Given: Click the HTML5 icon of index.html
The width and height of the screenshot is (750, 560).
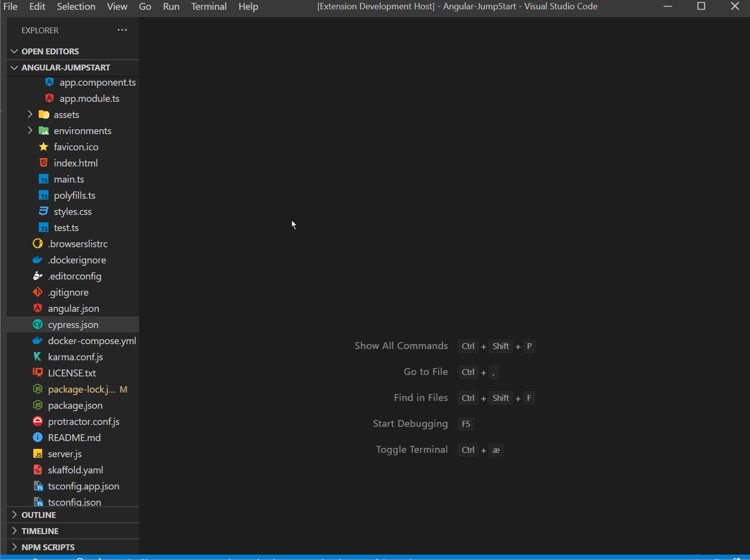Looking at the screenshot, I should point(44,163).
